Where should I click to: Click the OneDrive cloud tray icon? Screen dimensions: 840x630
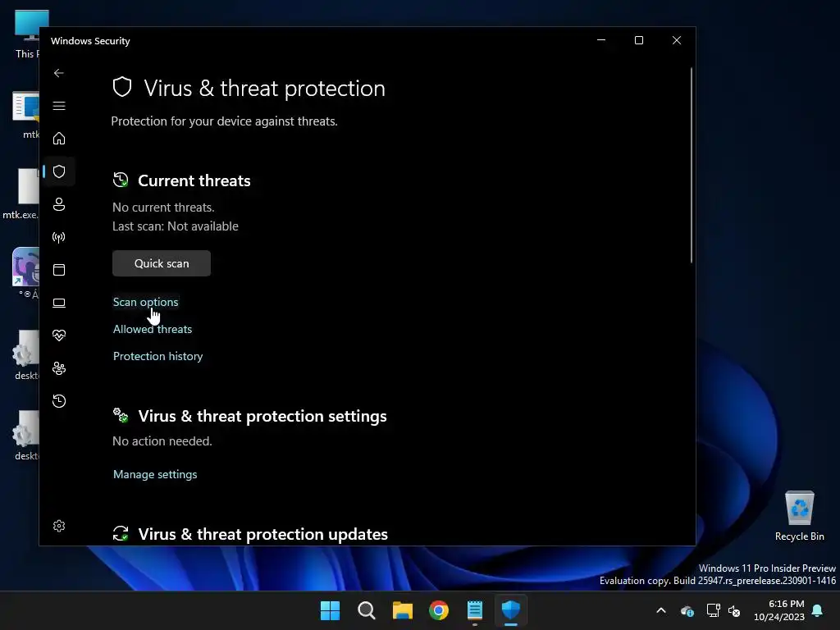click(687, 610)
